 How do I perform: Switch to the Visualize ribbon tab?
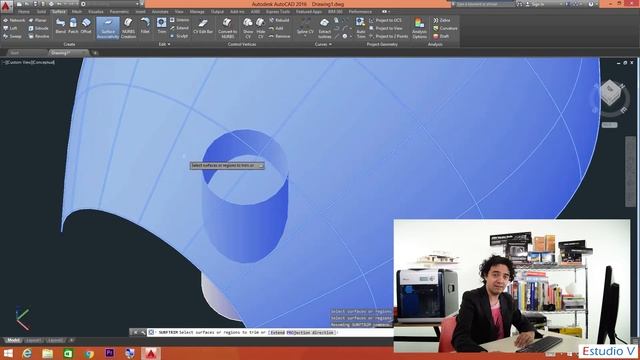[x=96, y=12]
